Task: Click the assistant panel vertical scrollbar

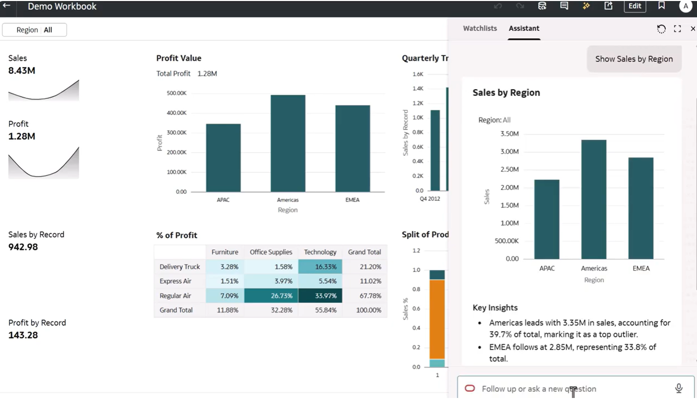Action: [x=695, y=193]
